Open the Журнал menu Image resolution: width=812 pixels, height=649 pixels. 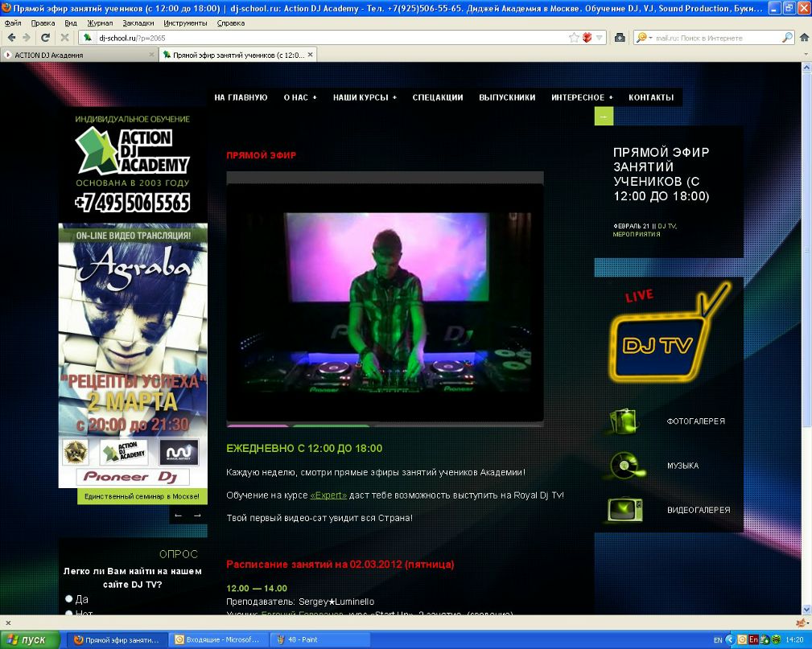pos(100,23)
